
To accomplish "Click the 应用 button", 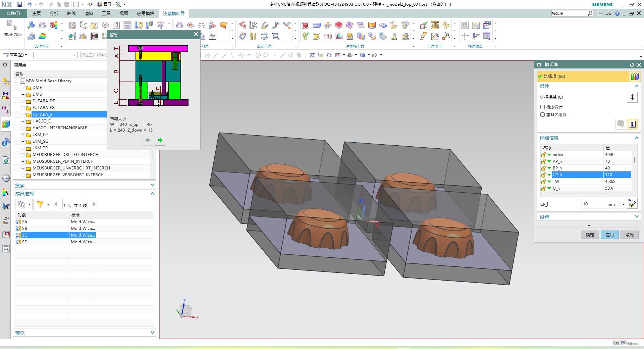I will (609, 235).
